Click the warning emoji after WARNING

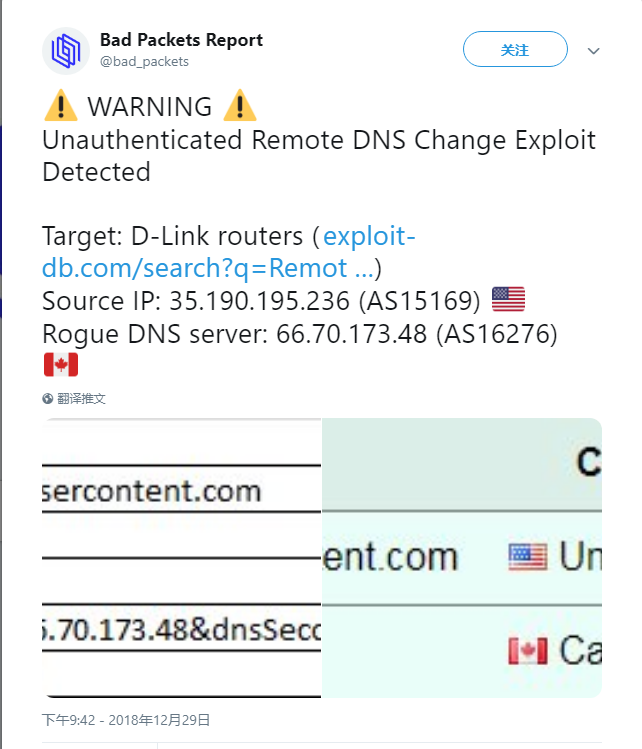coord(240,106)
